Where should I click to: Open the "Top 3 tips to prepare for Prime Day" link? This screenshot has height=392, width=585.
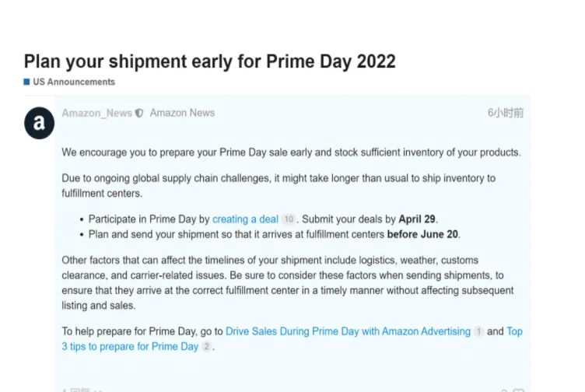coord(292,338)
